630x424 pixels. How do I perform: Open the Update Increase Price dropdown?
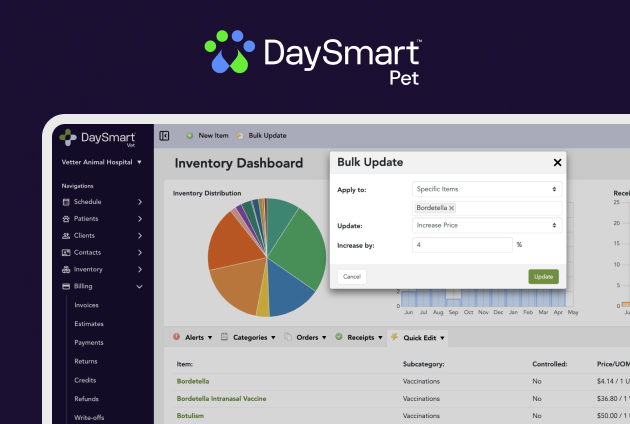pos(487,225)
